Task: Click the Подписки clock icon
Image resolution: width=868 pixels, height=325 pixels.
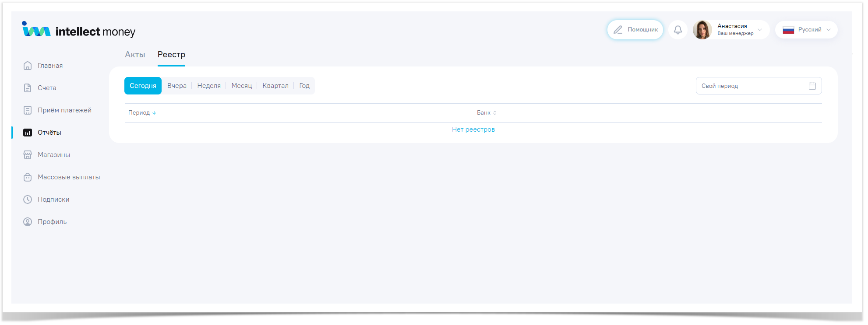Action: tap(28, 199)
